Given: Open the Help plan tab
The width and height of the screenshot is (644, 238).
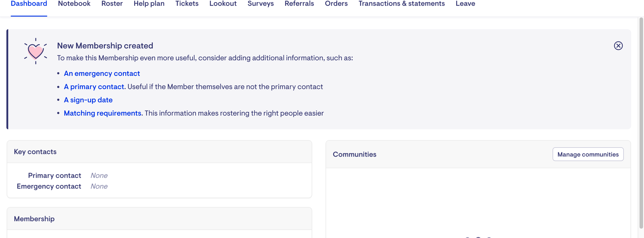Looking at the screenshot, I should 149,4.
